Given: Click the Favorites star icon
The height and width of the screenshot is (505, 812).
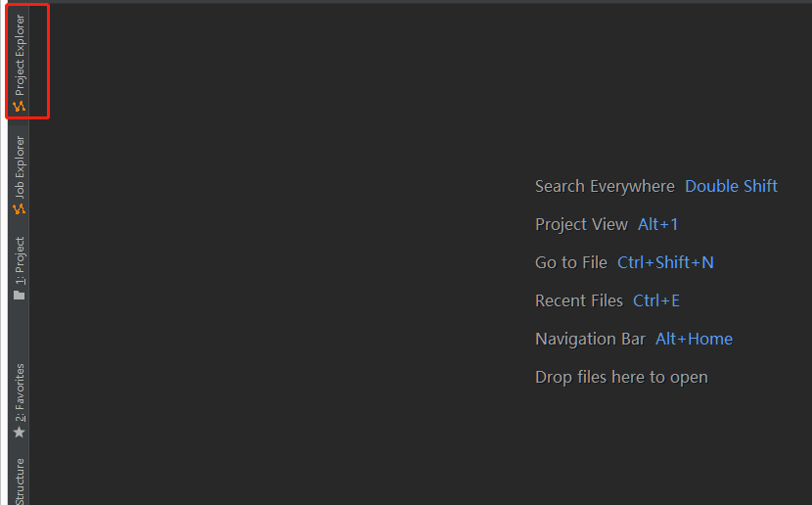Looking at the screenshot, I should 19,432.
